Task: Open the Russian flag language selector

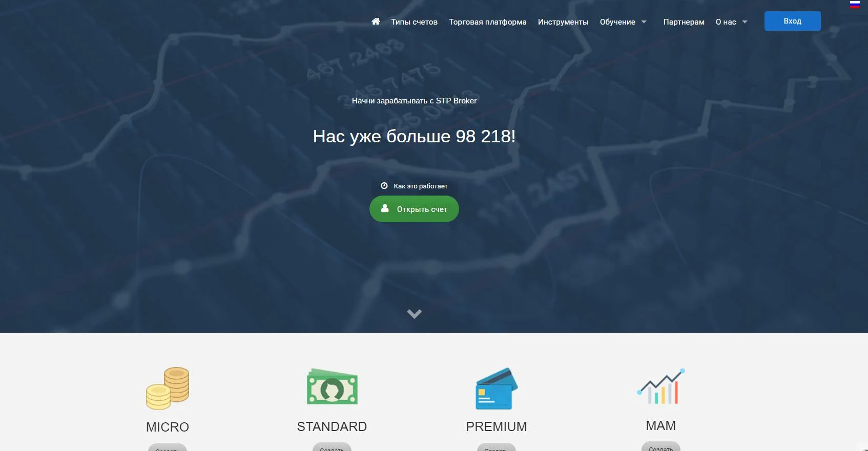Action: coord(855,4)
